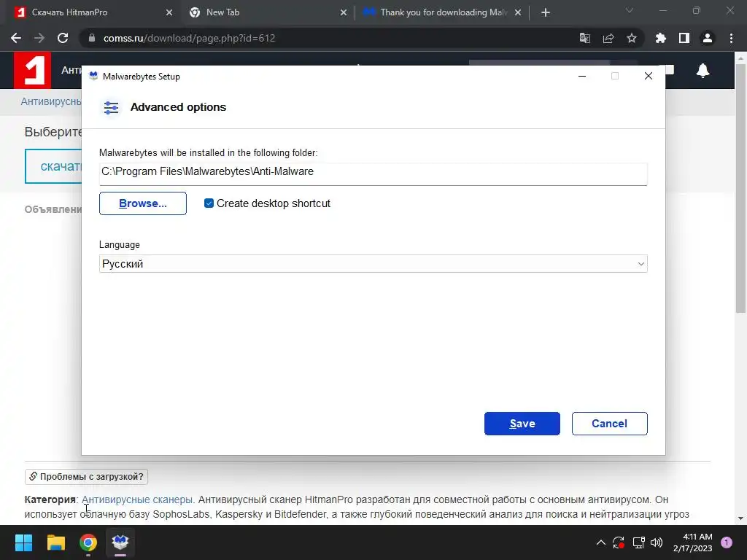The width and height of the screenshot is (747, 560).
Task: Open the Google Translate page icon
Action: point(585,38)
